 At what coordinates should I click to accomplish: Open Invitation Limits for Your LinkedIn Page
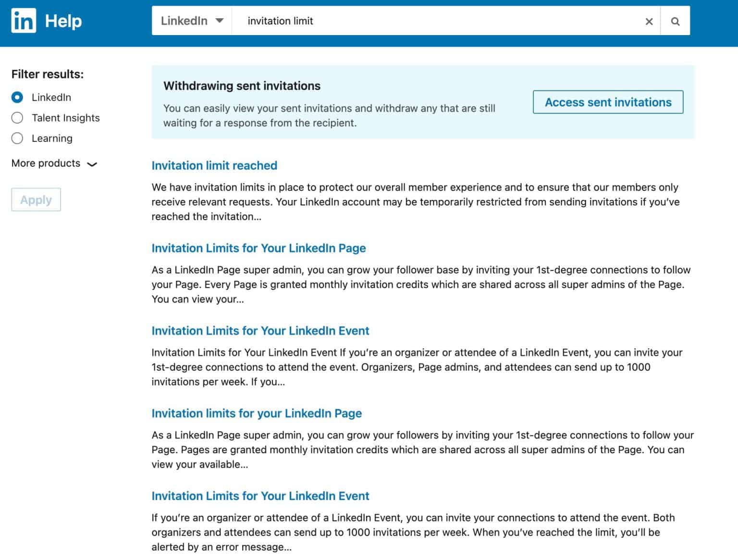point(258,248)
